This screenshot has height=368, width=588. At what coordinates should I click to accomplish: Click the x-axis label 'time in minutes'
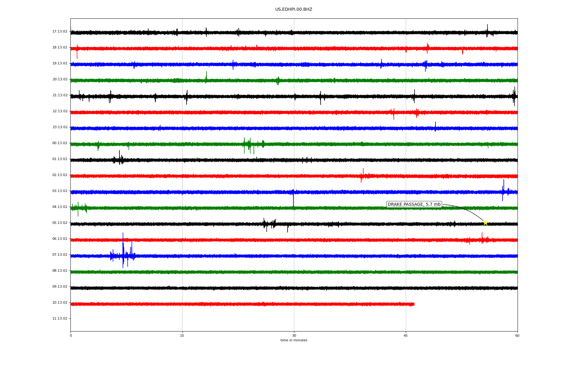click(294, 340)
